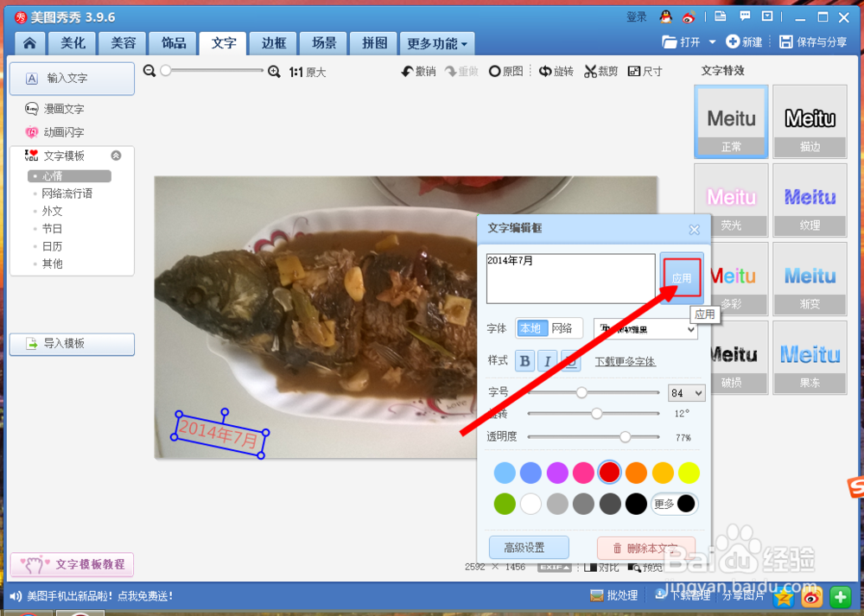Select the 纹理 texture text effect
864x616 pixels.
(x=810, y=200)
